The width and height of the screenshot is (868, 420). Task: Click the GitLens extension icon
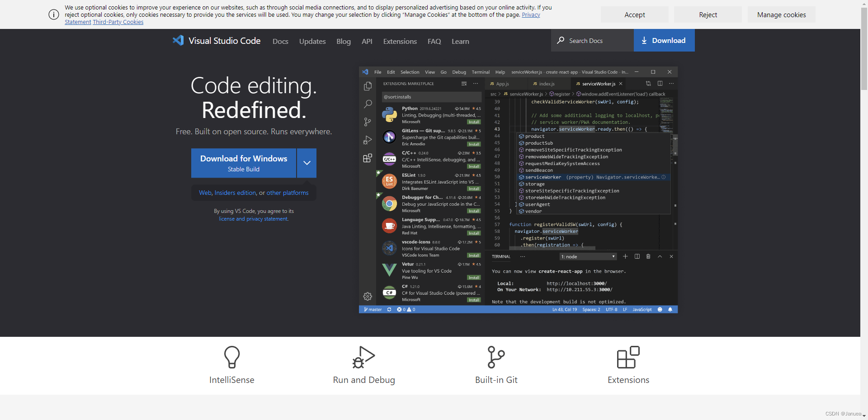389,137
